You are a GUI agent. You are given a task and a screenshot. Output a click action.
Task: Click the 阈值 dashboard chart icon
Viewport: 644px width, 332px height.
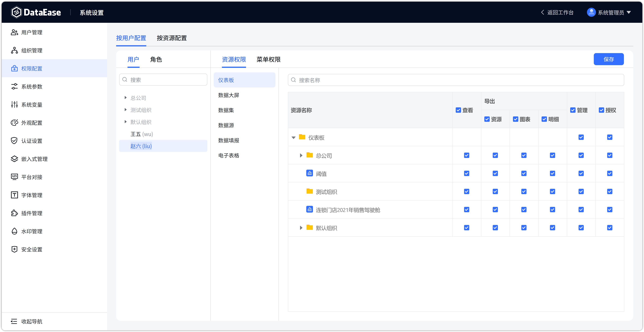[309, 173]
